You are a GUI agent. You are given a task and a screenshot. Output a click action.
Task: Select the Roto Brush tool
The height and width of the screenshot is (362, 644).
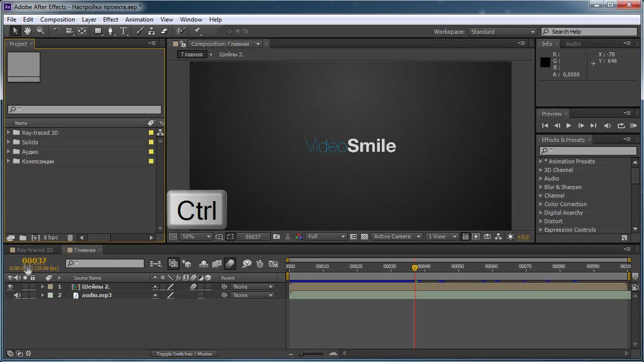[x=181, y=31]
